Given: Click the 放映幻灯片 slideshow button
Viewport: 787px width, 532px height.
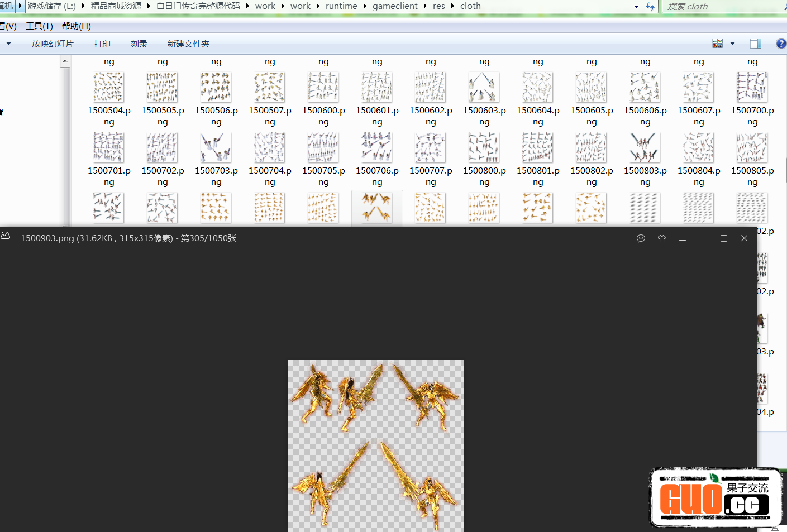Looking at the screenshot, I should pos(53,44).
